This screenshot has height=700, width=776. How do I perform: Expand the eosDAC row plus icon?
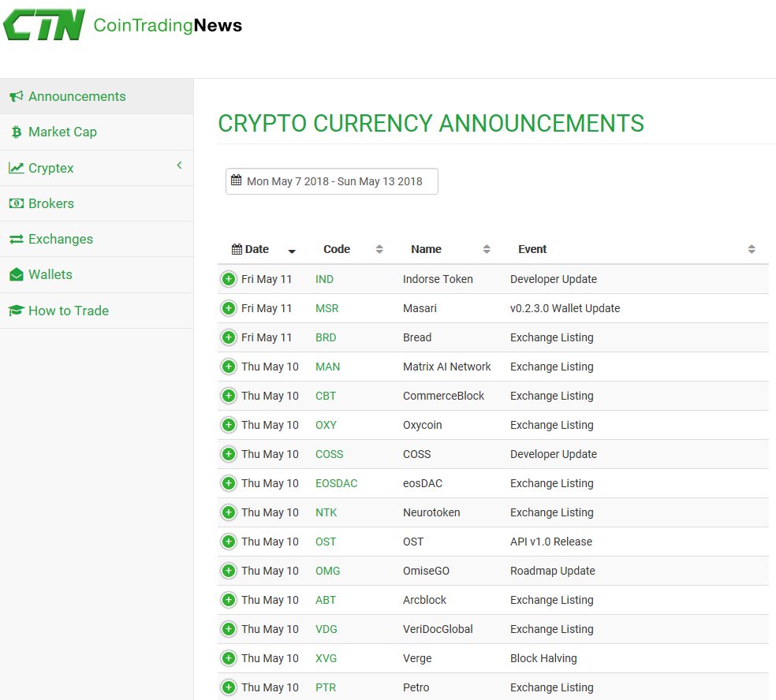point(229,483)
